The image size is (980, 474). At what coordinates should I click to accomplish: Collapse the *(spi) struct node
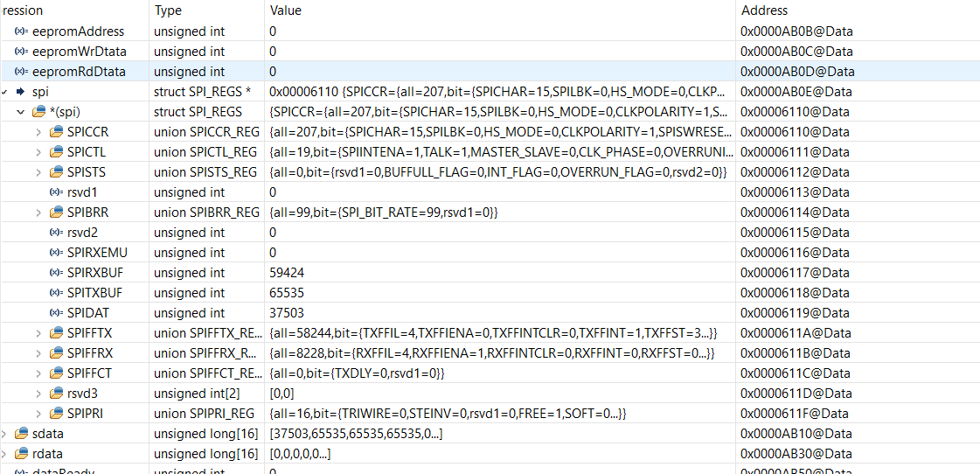[21, 112]
